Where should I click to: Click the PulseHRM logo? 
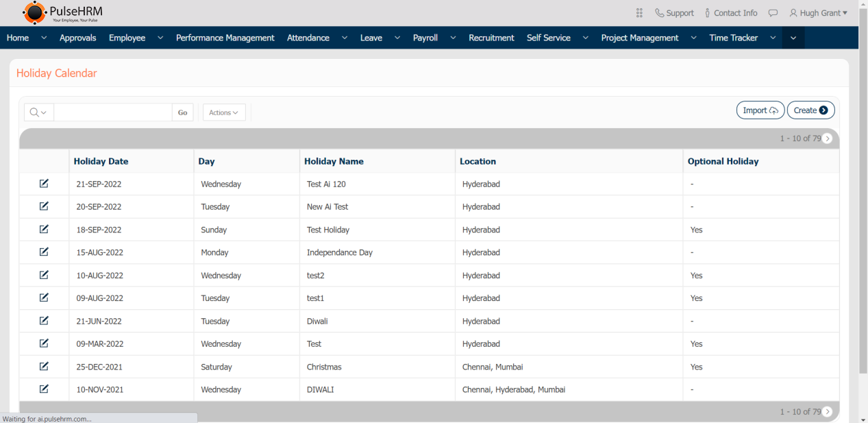(62, 12)
